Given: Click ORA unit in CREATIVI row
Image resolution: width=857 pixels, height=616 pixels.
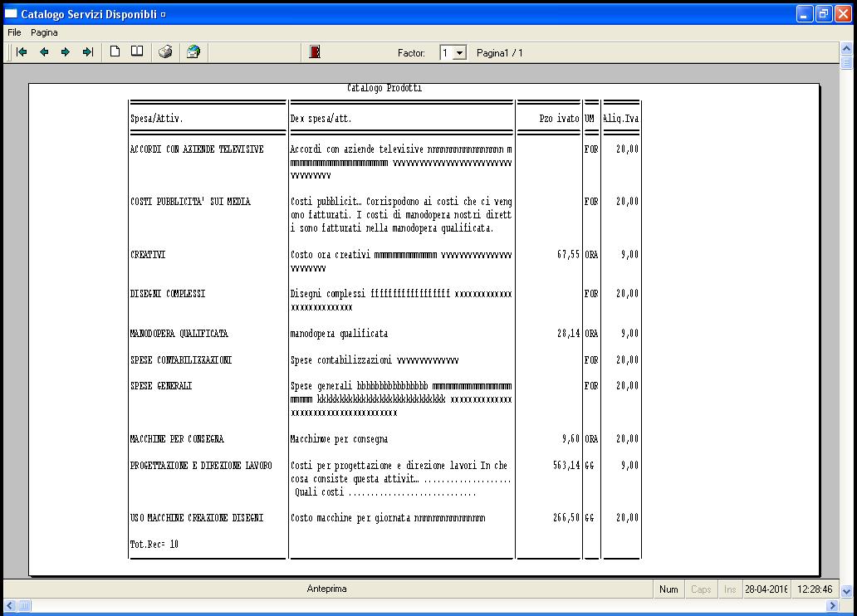Looking at the screenshot, I should click(591, 255).
